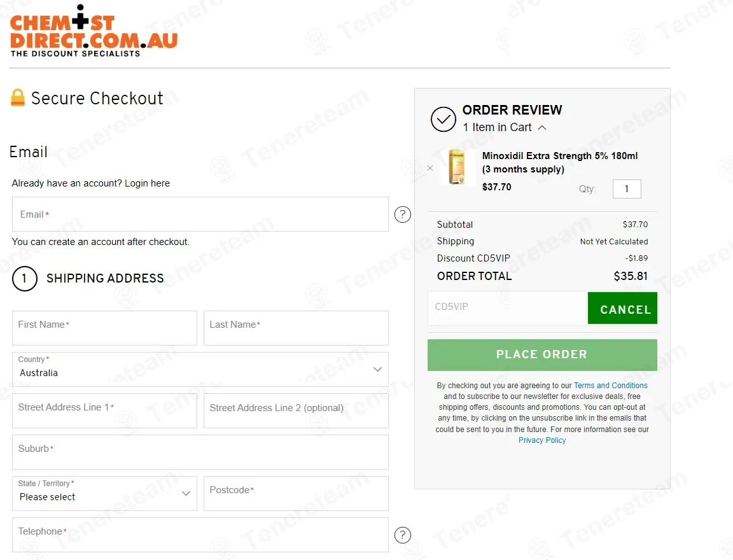Image resolution: width=733 pixels, height=560 pixels.
Task: Open the Privacy Policy link
Action: click(542, 440)
